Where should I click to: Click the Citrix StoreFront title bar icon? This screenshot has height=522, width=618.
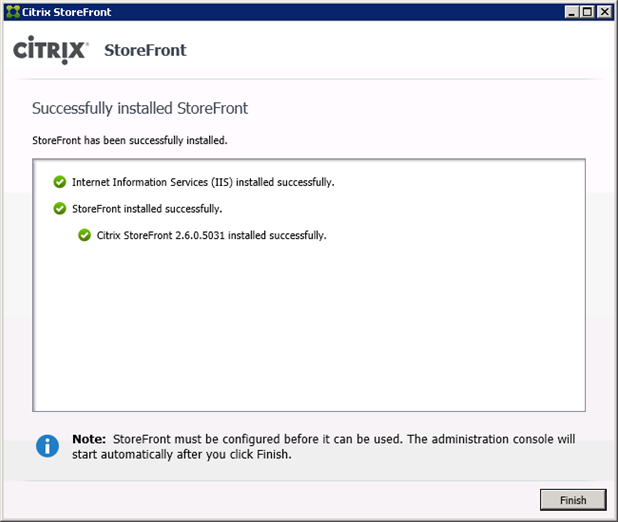(12, 11)
